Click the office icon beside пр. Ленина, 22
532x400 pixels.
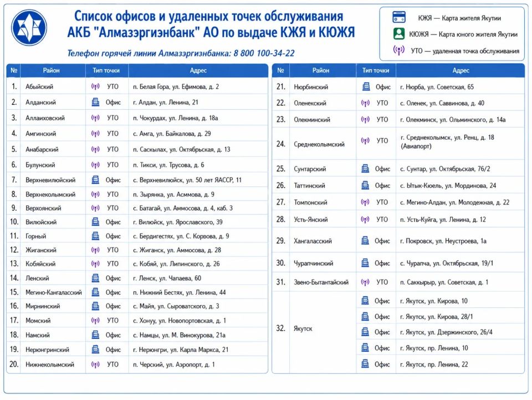coord(365,364)
